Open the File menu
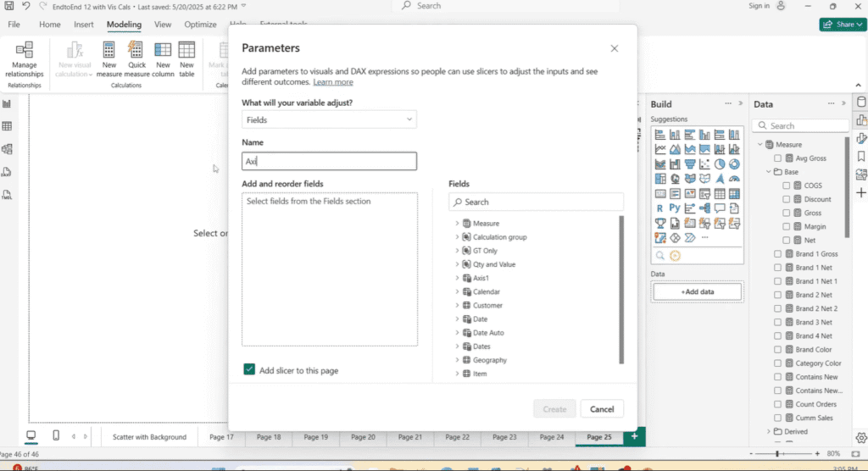The height and width of the screenshot is (471, 868). coord(14,25)
